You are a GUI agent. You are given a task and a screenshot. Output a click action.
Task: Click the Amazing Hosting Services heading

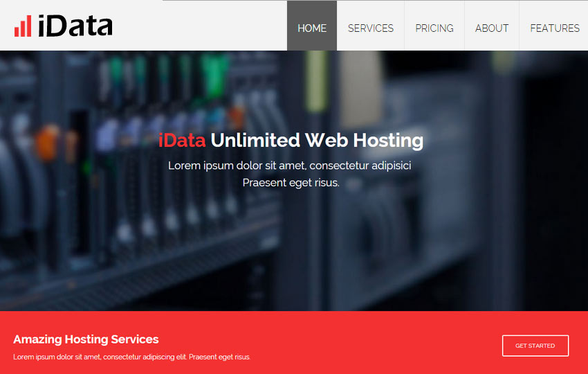(86, 339)
